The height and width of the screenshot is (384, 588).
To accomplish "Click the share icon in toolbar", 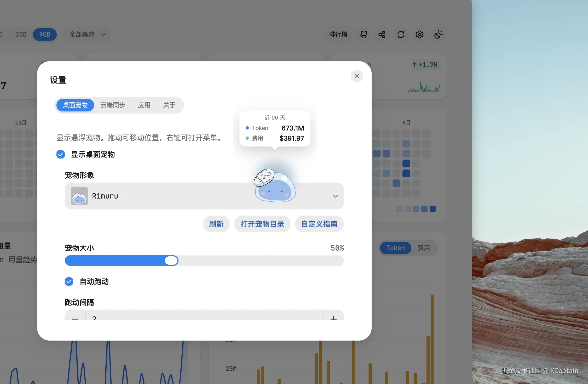I will click(x=382, y=35).
